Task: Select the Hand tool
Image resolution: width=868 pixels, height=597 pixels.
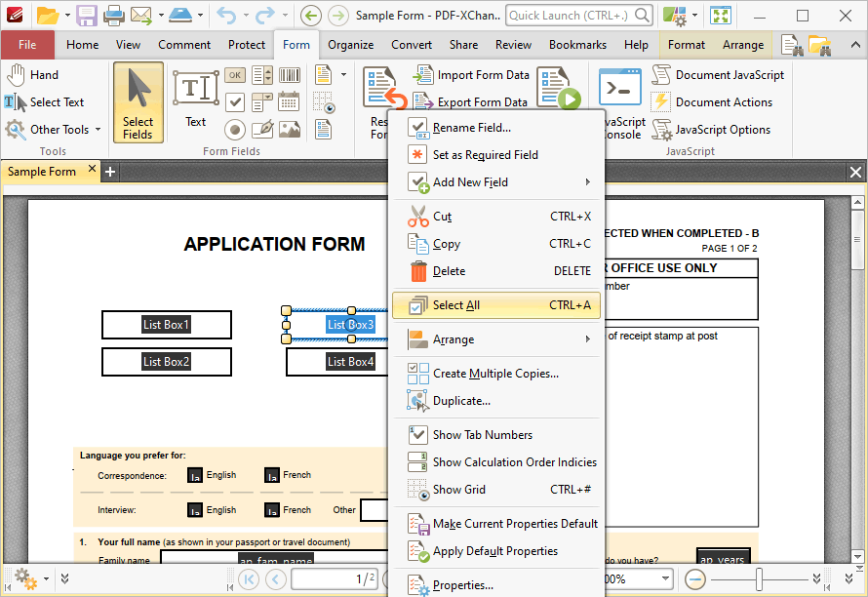Action: [x=32, y=75]
